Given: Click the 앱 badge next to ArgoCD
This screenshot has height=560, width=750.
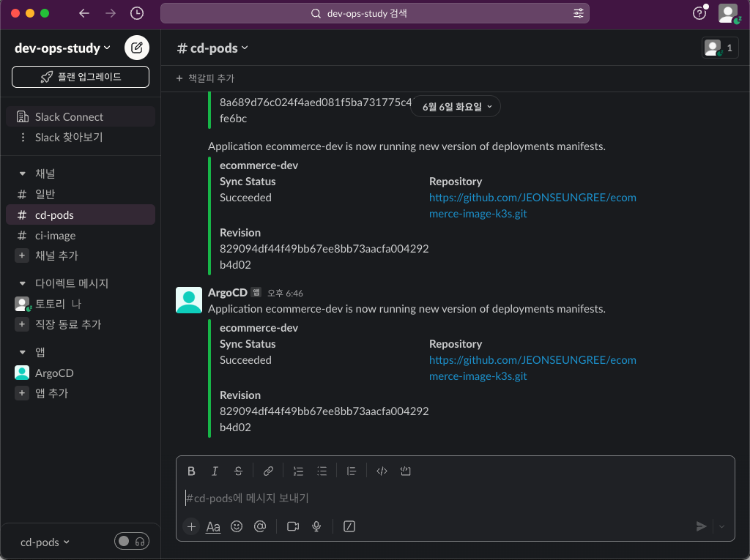Looking at the screenshot, I should [256, 292].
